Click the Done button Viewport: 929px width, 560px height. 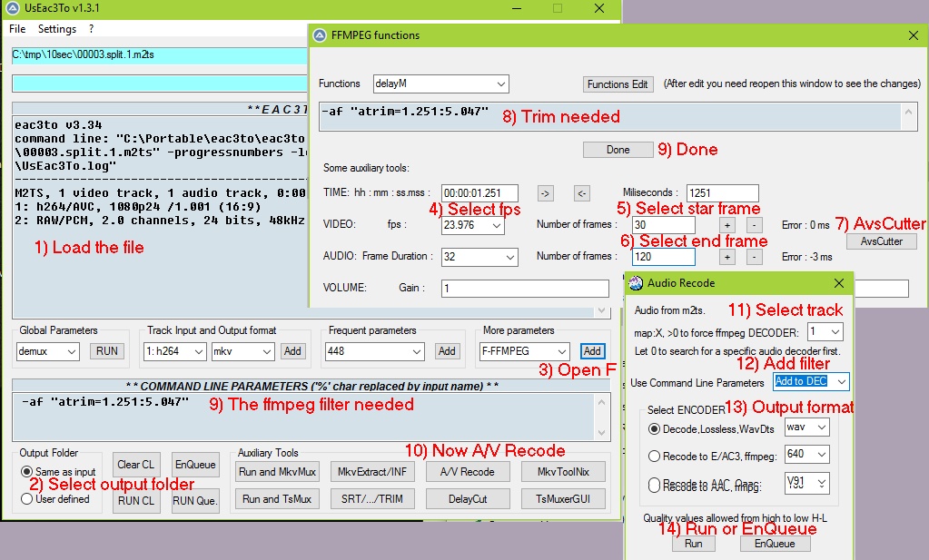click(x=618, y=150)
